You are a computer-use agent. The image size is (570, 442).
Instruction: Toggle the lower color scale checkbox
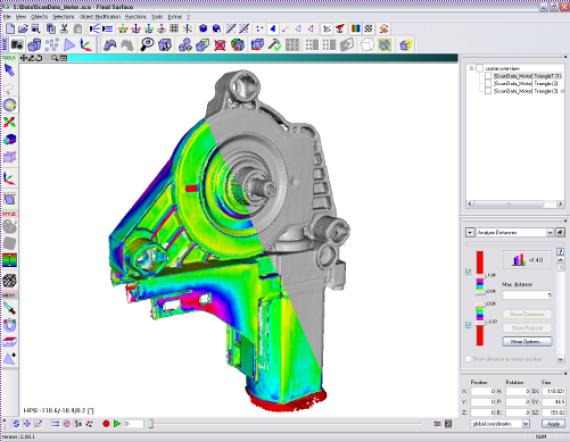point(468,324)
